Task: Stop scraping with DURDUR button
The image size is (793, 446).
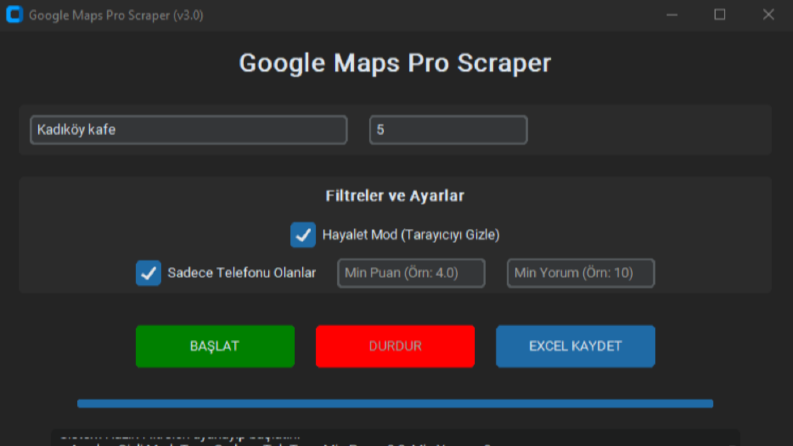Action: coord(395,346)
